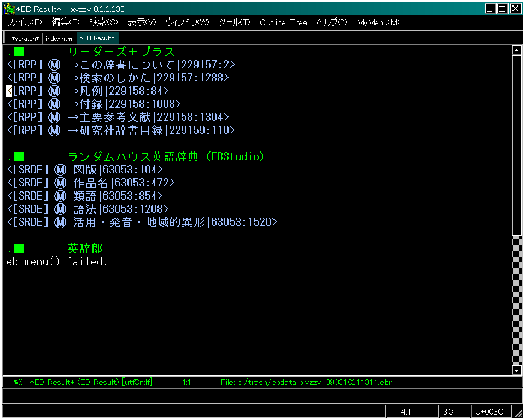The image size is (525, 420).
Task: Open the SRDE 類語 menu entry
Action: tap(85, 196)
